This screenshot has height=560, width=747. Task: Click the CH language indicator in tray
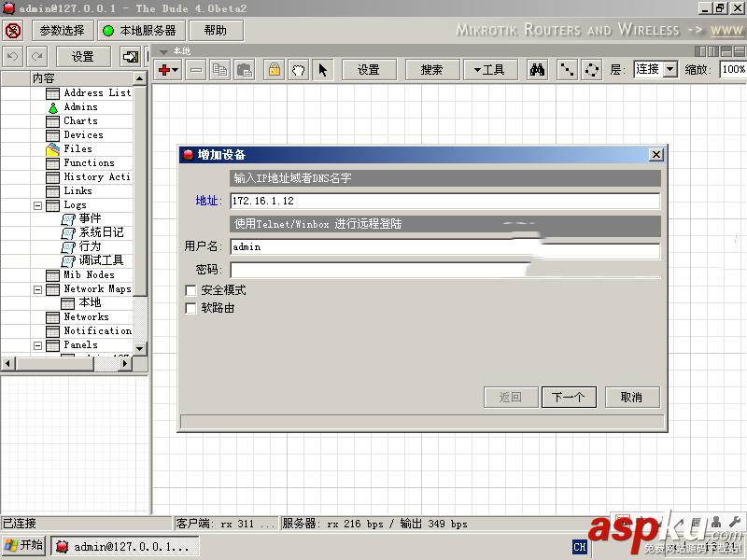click(580, 547)
